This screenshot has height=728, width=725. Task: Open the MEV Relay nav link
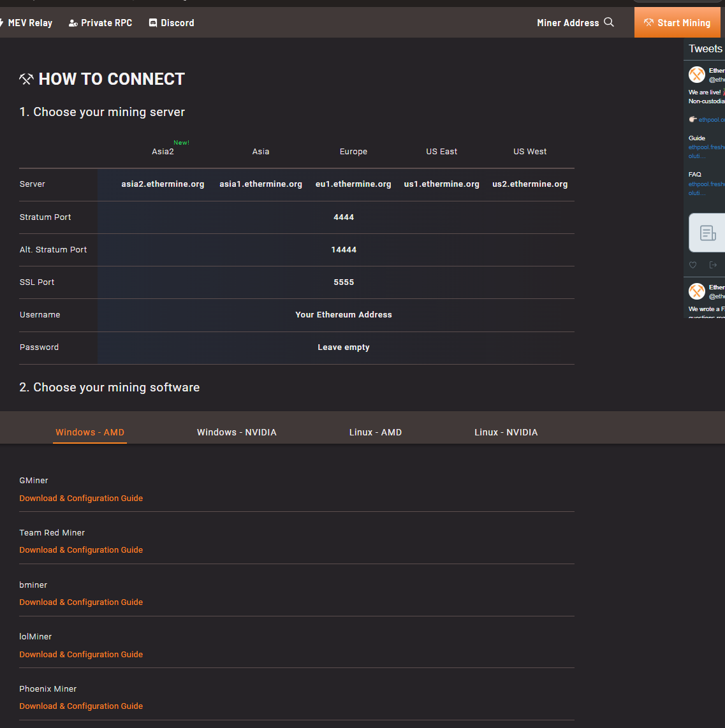point(26,23)
